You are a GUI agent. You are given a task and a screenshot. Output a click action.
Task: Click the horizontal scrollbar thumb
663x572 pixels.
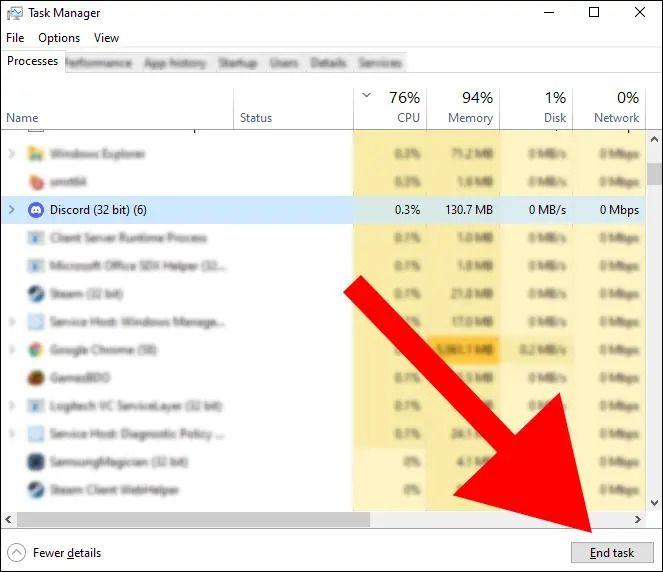pos(193,519)
